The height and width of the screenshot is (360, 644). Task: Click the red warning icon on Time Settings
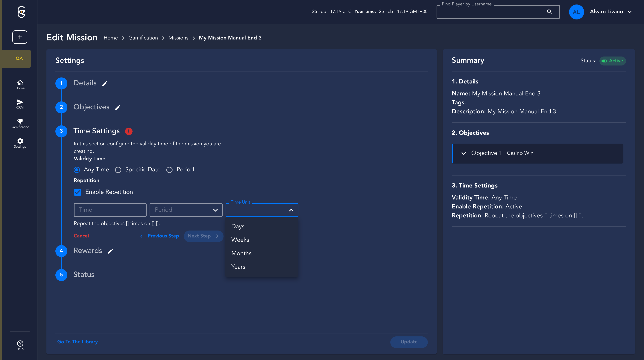coord(128,131)
